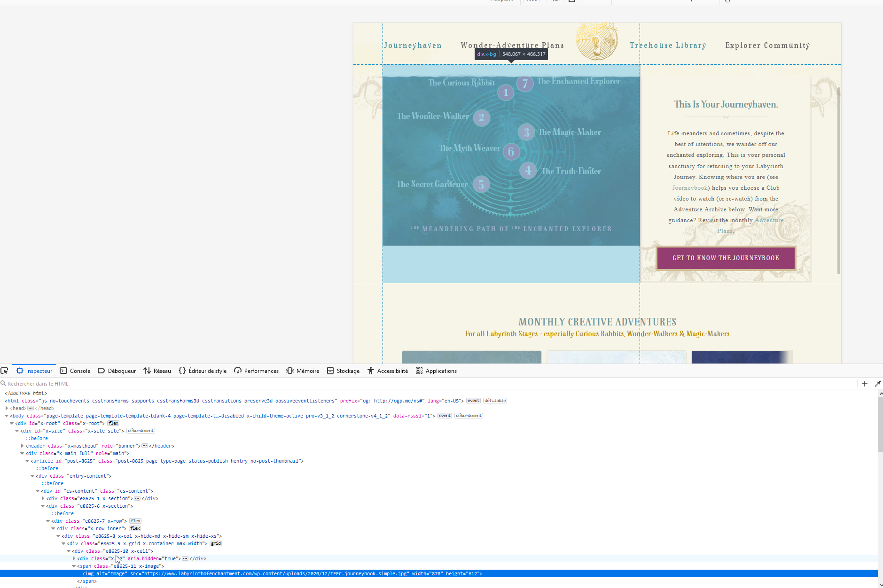Expand the e8625-1 x-section div
The image size is (883, 588).
click(x=43, y=498)
